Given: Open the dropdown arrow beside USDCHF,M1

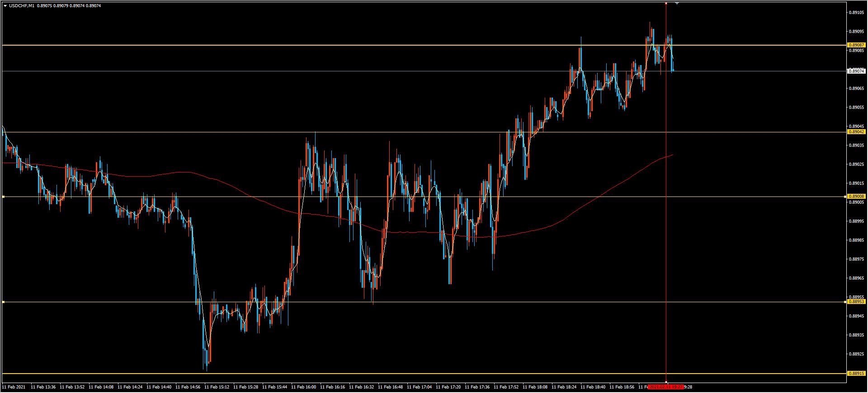Looking at the screenshot, I should (5, 6).
